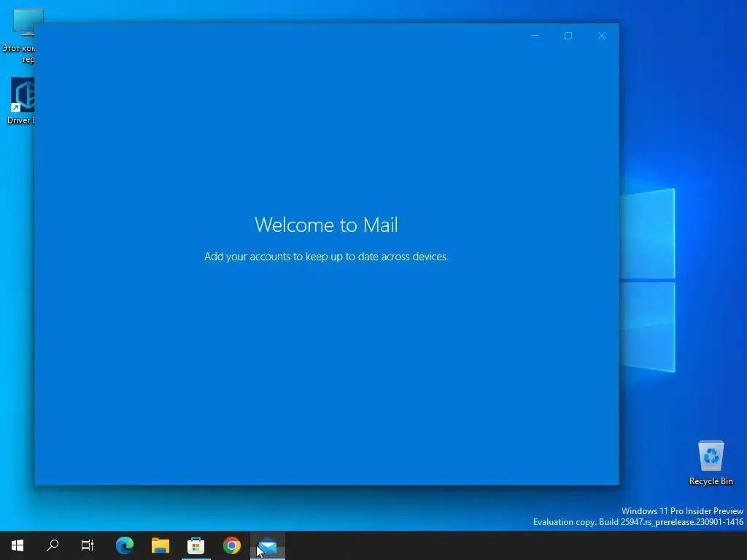The image size is (747, 560).
Task: Open Task View on the taskbar
Action: tap(88, 545)
